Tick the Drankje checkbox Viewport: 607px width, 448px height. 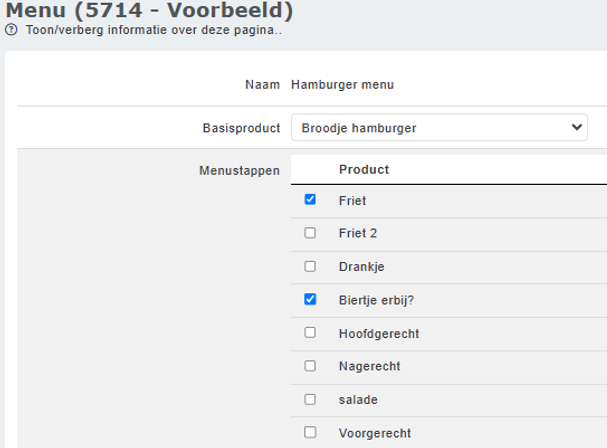(x=310, y=267)
